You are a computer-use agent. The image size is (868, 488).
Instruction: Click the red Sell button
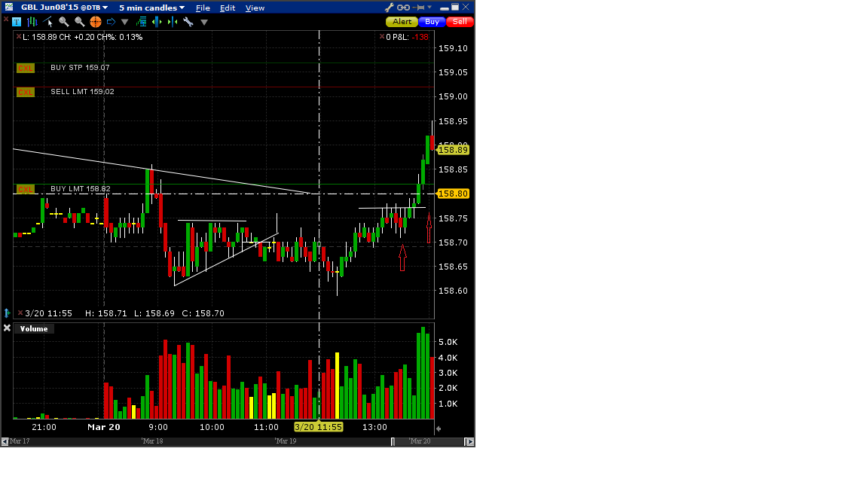[x=460, y=22]
